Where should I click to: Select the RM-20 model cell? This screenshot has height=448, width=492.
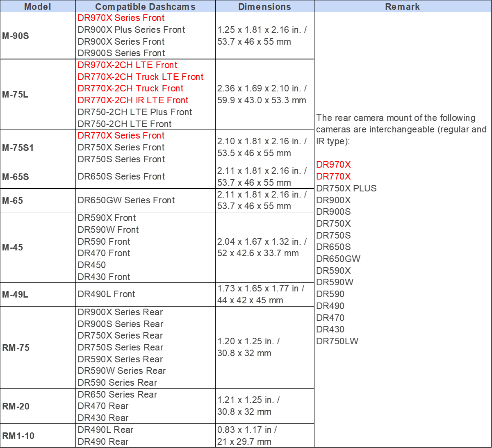click(38, 406)
